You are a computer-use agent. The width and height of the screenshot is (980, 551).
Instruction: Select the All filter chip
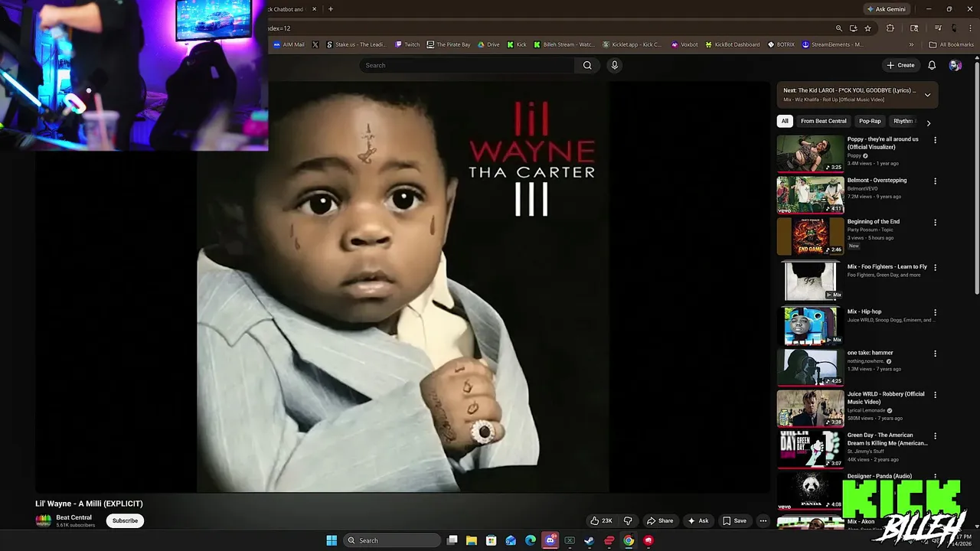click(785, 121)
